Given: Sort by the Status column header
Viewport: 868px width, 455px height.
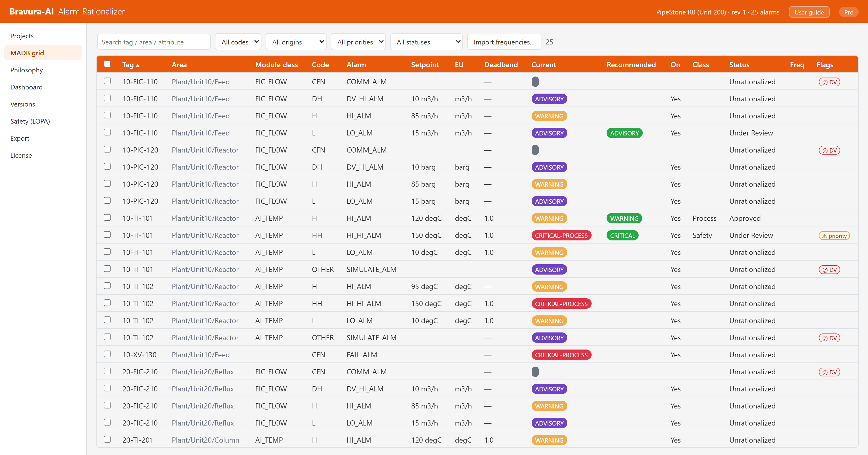Looking at the screenshot, I should 739,65.
